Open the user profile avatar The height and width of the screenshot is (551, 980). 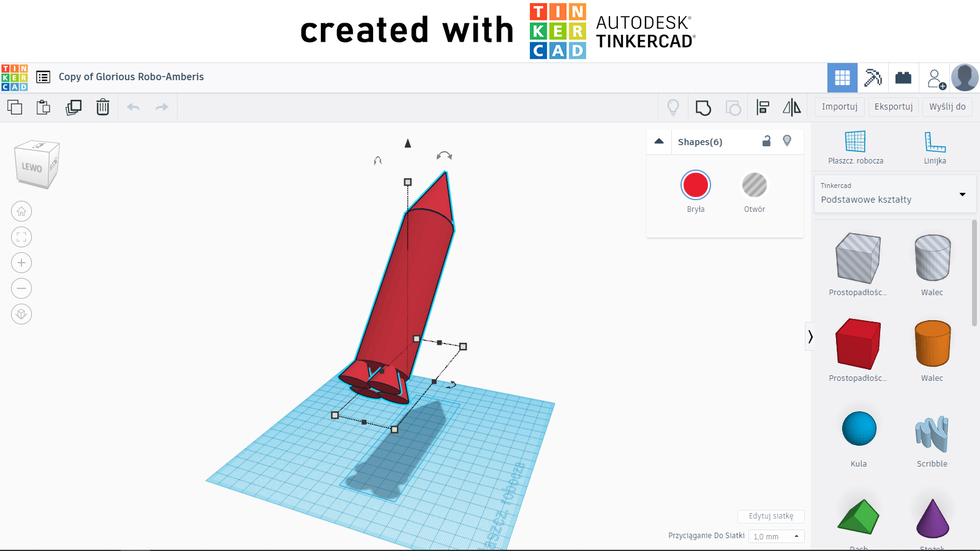point(965,78)
